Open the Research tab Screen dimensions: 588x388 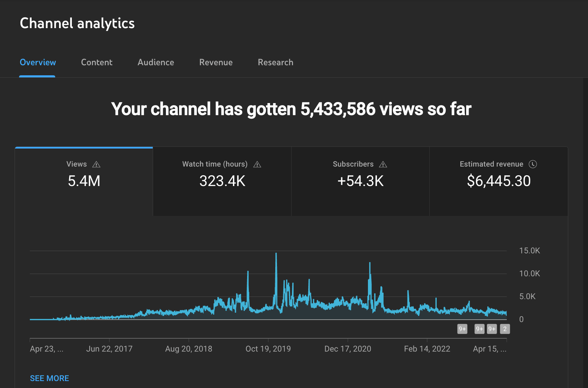tap(275, 62)
